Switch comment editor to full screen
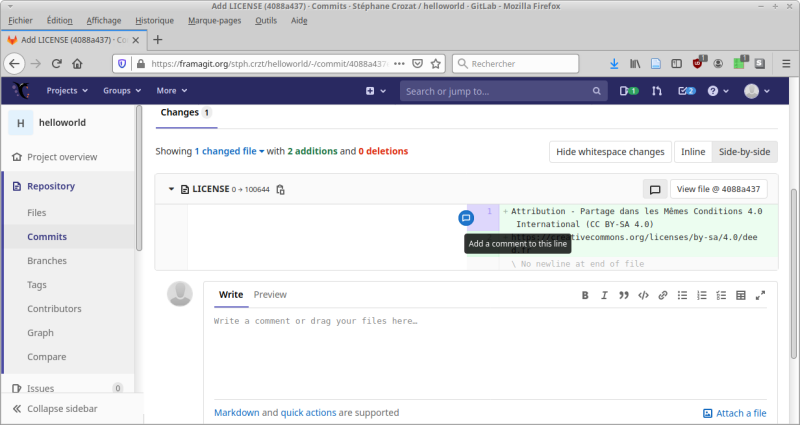The image size is (800, 425). click(x=760, y=295)
